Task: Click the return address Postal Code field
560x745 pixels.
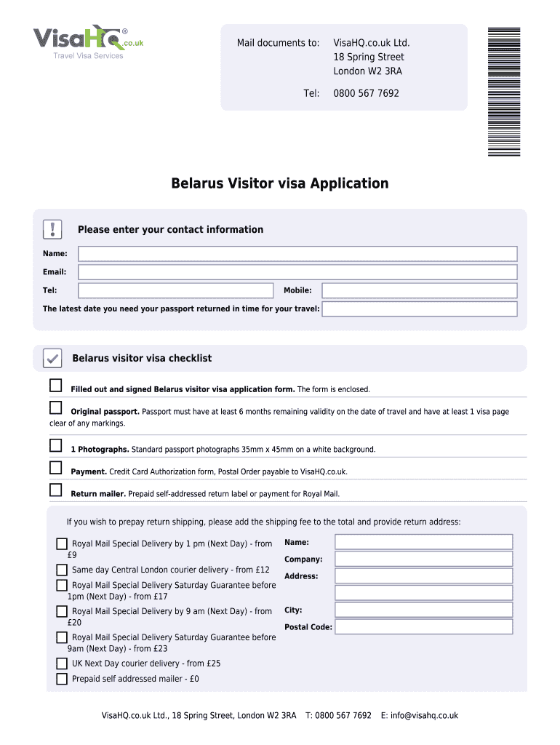Action: click(x=423, y=627)
